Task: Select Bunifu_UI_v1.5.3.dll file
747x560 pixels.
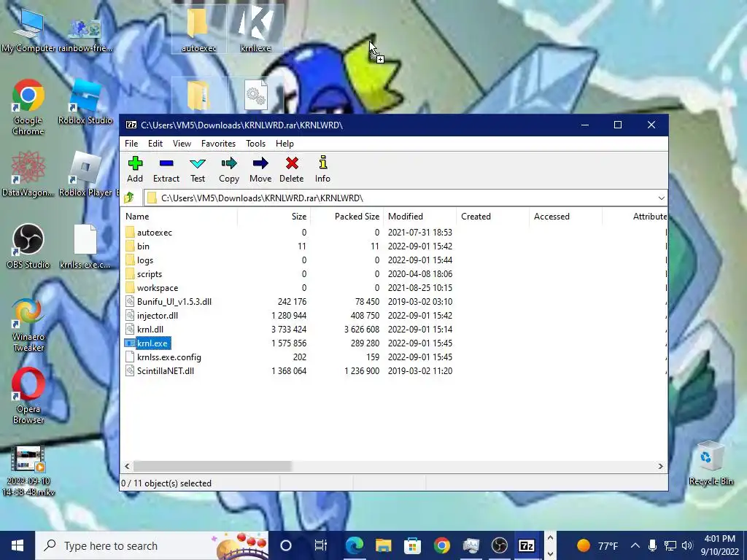Action: 174,301
